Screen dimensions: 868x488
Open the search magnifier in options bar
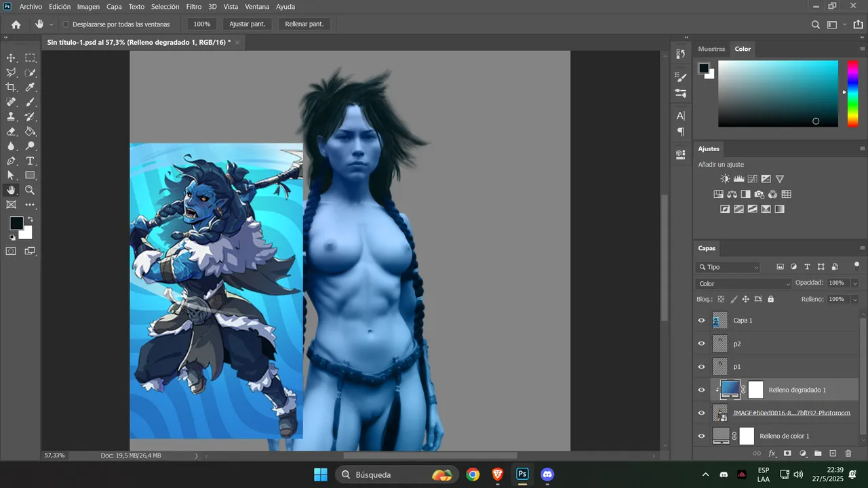(816, 24)
